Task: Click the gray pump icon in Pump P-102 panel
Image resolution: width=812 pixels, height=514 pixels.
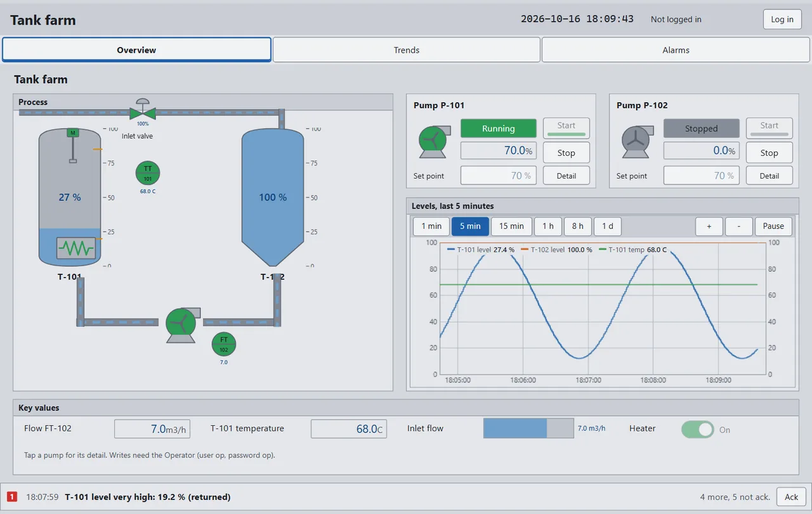Action: [636, 141]
